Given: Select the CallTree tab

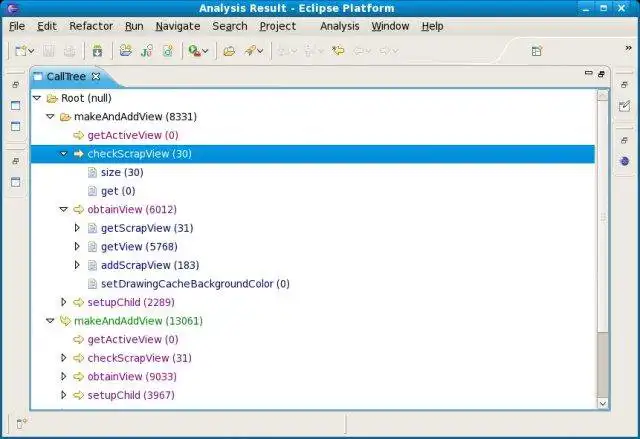Looking at the screenshot, I should (66, 76).
